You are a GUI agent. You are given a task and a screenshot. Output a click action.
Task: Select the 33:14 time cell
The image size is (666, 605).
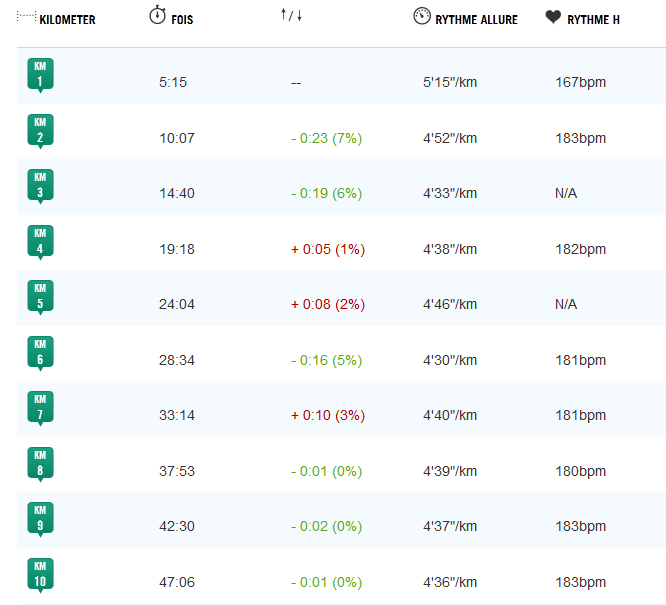click(x=177, y=415)
